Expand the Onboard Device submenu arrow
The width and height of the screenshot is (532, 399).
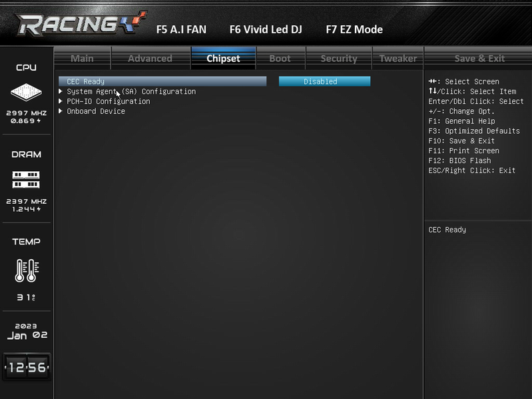pyautogui.click(x=61, y=111)
